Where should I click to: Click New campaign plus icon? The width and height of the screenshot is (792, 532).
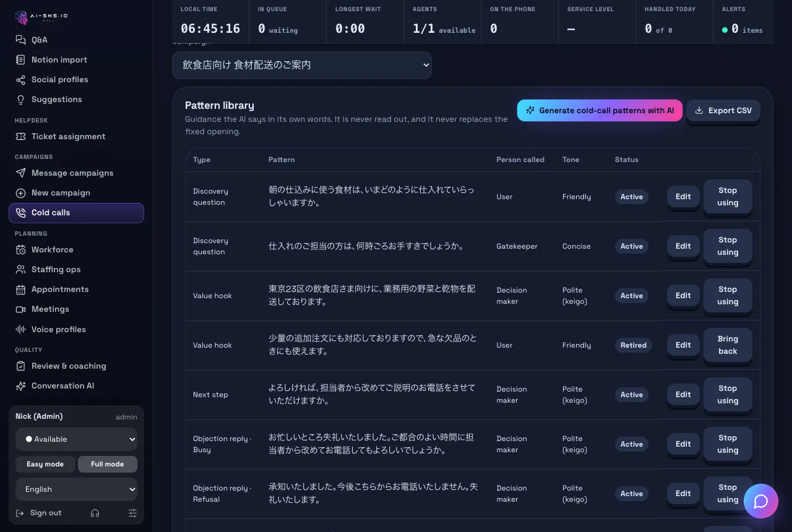20,192
